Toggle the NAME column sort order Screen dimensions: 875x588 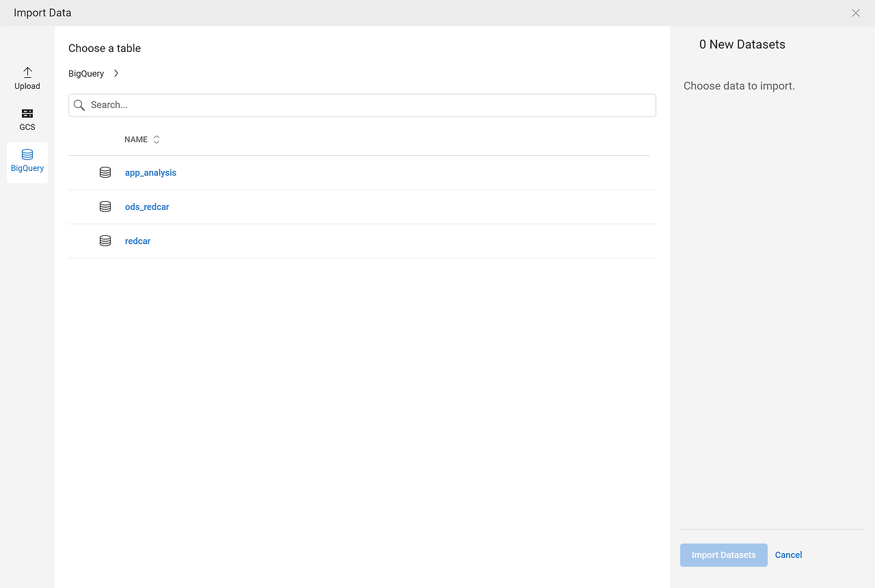coord(156,139)
